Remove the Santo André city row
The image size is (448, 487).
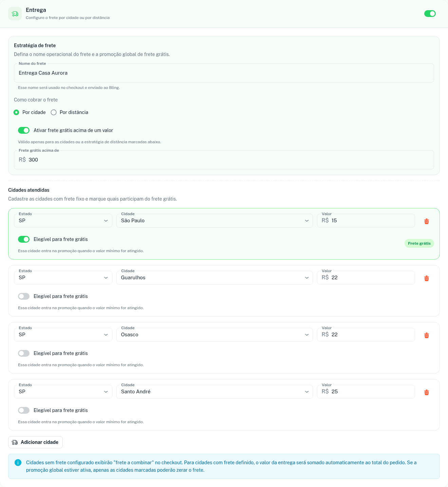pyautogui.click(x=427, y=392)
